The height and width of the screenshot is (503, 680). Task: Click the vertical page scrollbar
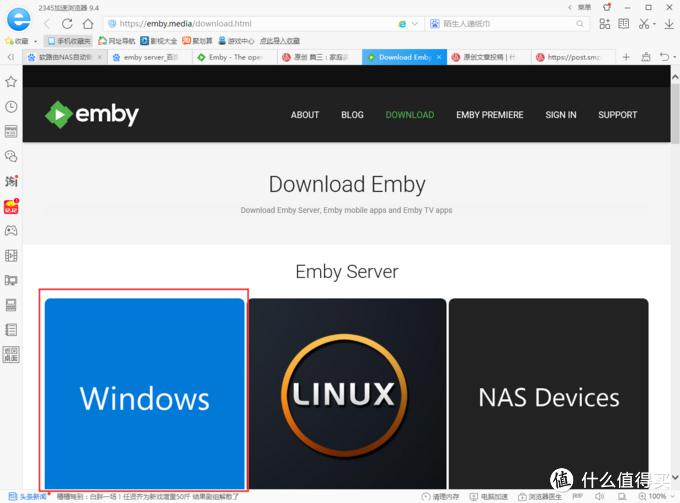pos(675,114)
